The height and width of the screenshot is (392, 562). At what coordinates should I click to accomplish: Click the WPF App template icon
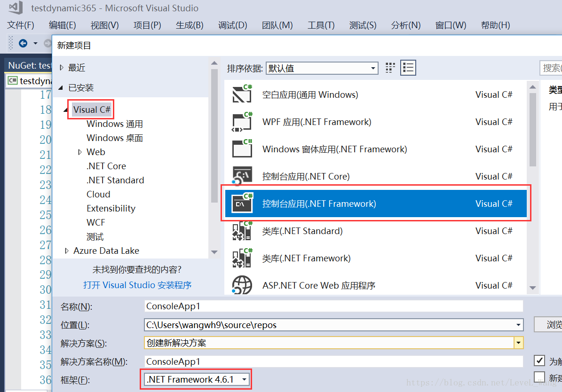point(242,122)
